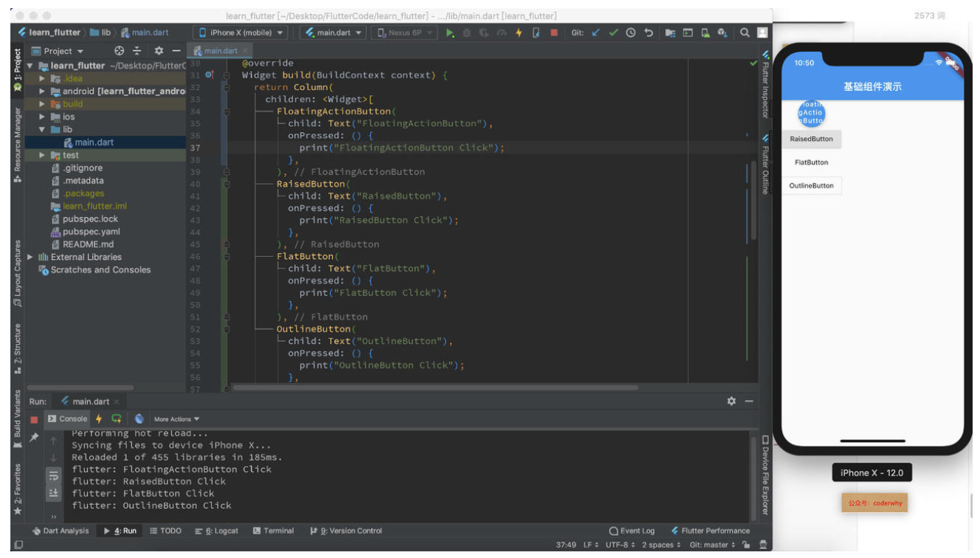The width and height of the screenshot is (980, 558).
Task: Tap the blue FloatingActionButton in simulator
Action: coord(811,113)
